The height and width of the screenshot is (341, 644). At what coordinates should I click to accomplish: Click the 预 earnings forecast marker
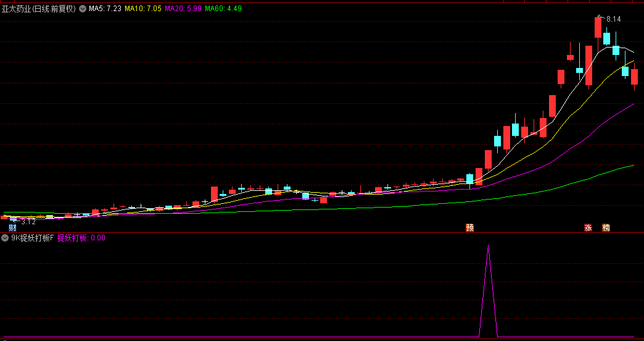469,227
